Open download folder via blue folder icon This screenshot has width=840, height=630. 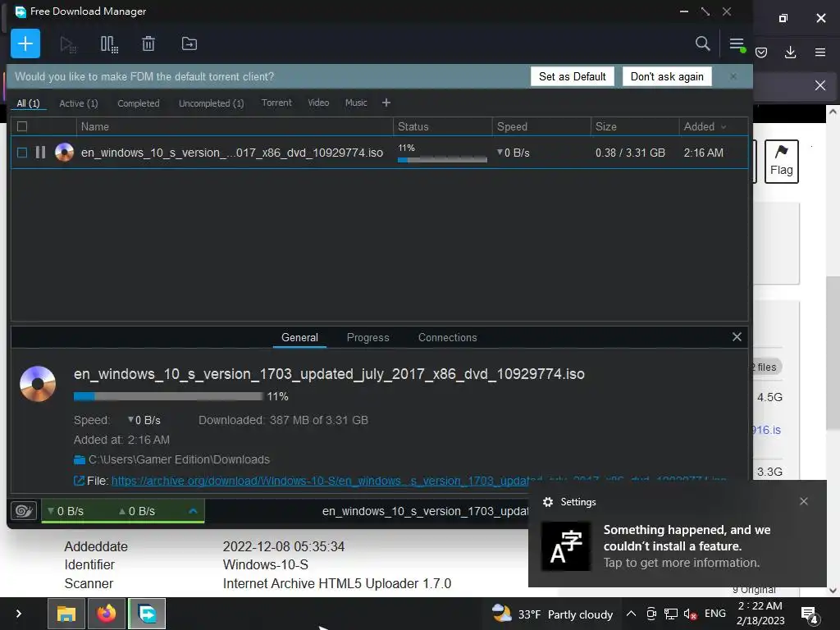tap(80, 459)
